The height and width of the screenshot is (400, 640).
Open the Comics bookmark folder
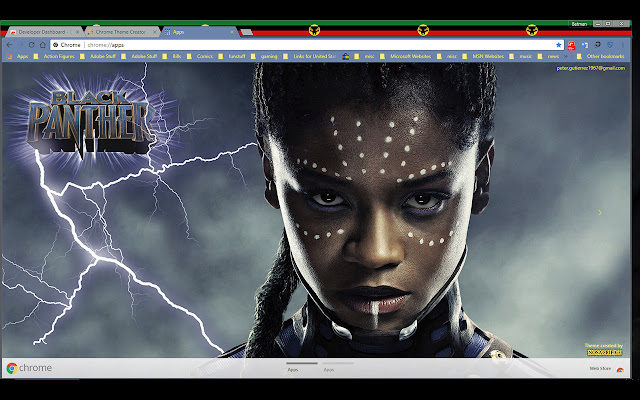tap(200, 56)
